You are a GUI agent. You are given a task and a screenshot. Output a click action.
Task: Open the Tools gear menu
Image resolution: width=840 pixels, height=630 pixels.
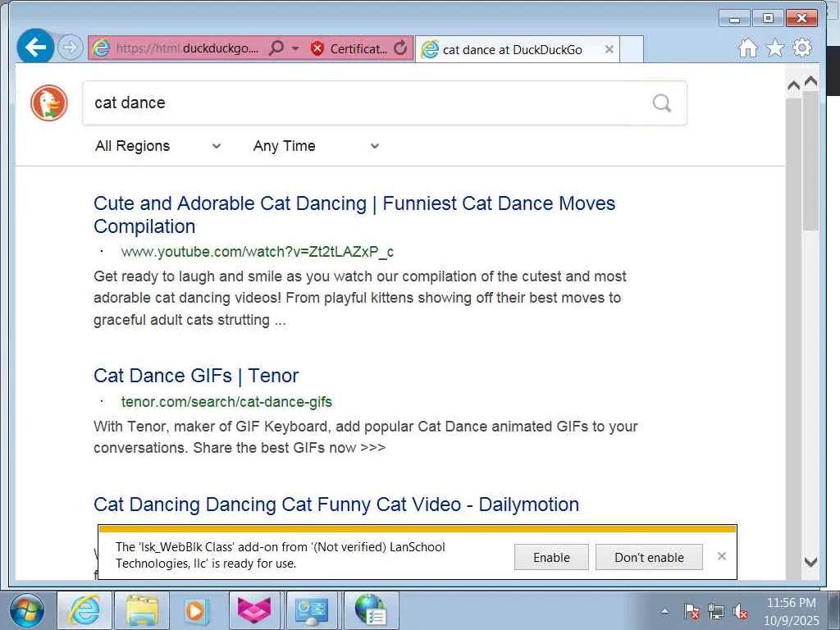[x=802, y=48]
